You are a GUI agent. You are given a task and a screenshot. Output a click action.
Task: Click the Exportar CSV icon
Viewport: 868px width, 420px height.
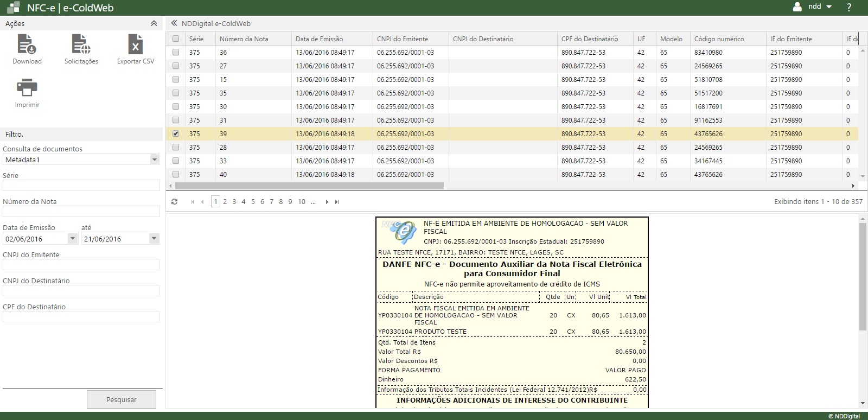point(135,44)
